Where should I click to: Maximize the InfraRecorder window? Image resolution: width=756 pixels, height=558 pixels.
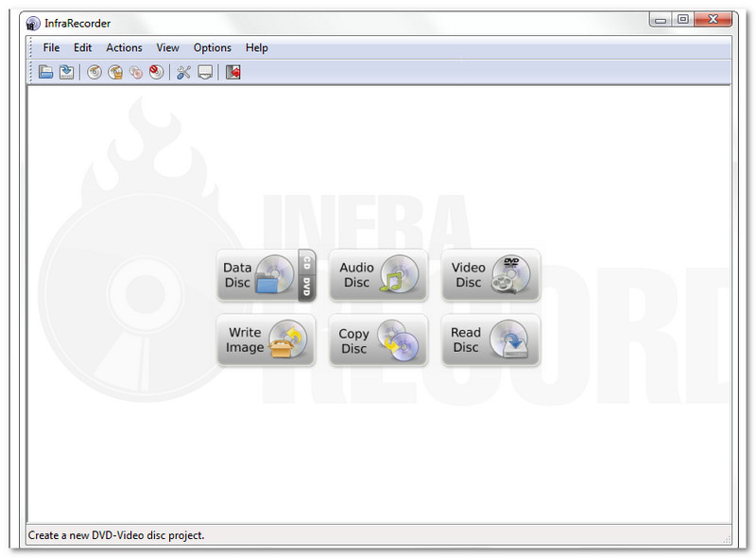coord(682,20)
